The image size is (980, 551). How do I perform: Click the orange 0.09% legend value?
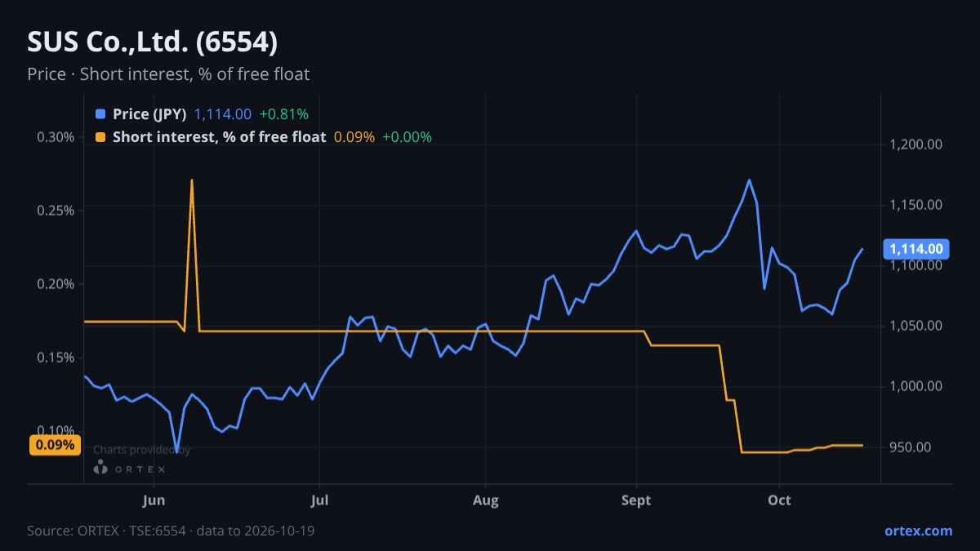tap(354, 137)
